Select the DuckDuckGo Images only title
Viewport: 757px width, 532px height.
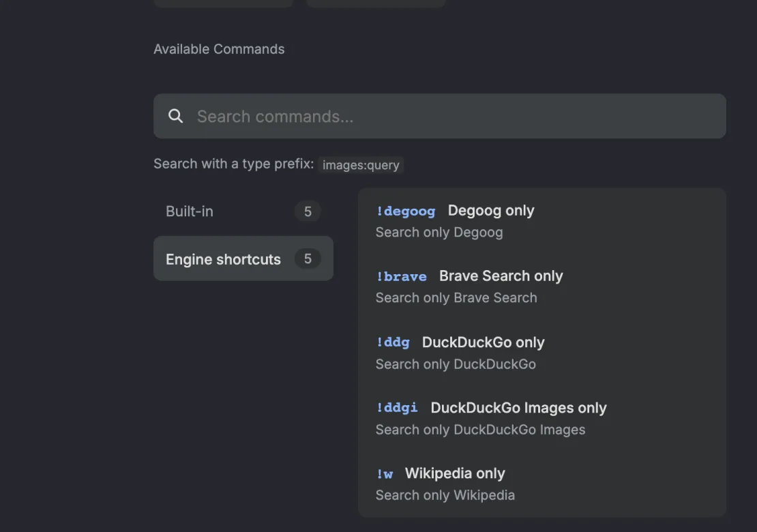(518, 407)
